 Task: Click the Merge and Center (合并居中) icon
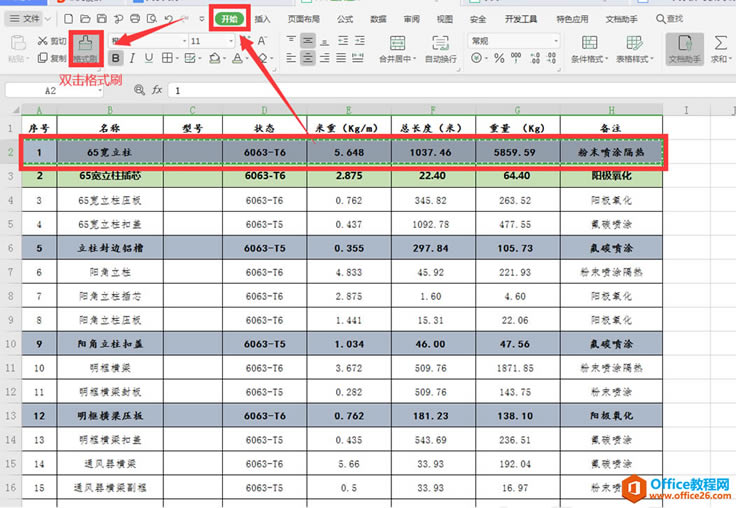coord(397,43)
